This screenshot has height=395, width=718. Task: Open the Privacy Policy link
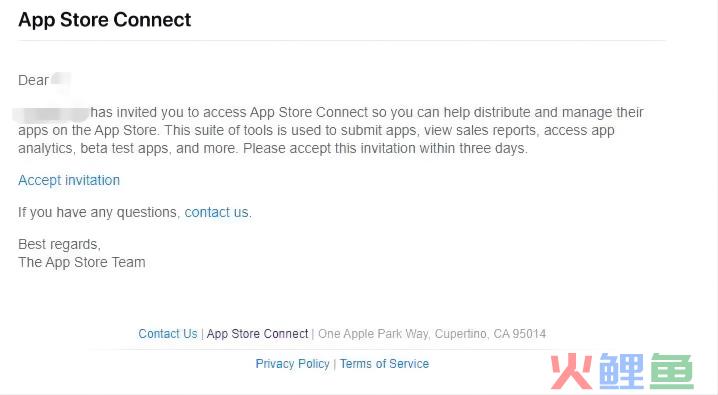292,364
